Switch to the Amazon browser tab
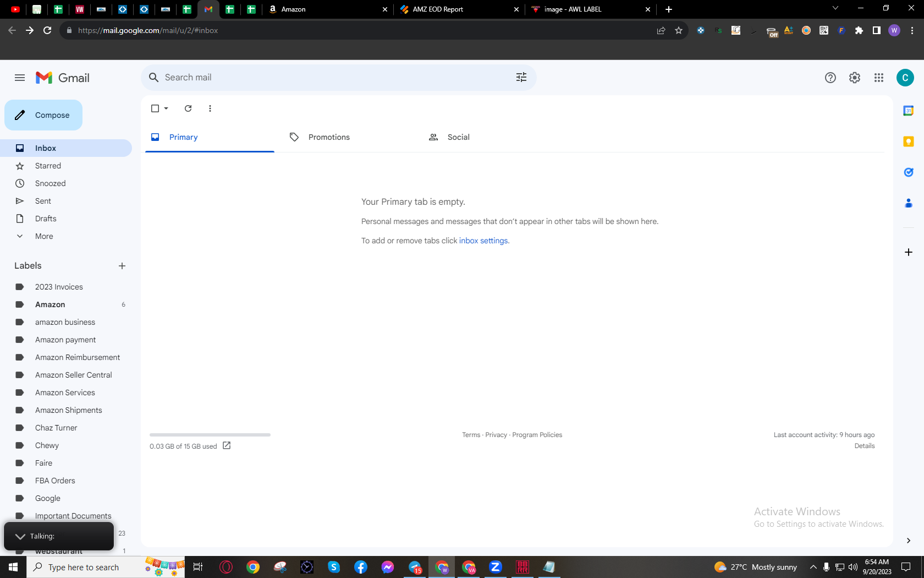The width and height of the screenshot is (924, 578). (328, 9)
